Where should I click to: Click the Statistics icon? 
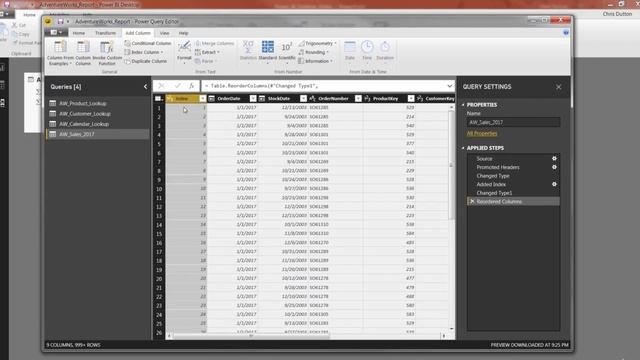click(248, 47)
